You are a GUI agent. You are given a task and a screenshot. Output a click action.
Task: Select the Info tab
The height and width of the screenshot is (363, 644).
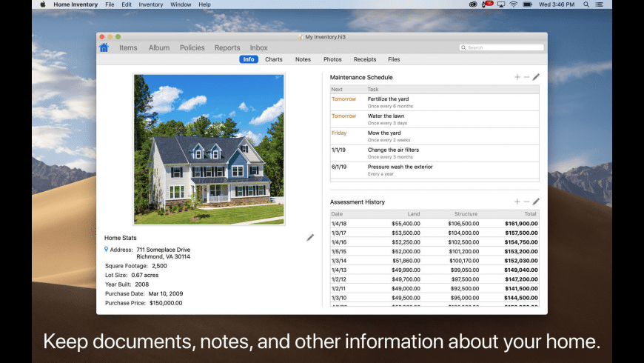(249, 59)
